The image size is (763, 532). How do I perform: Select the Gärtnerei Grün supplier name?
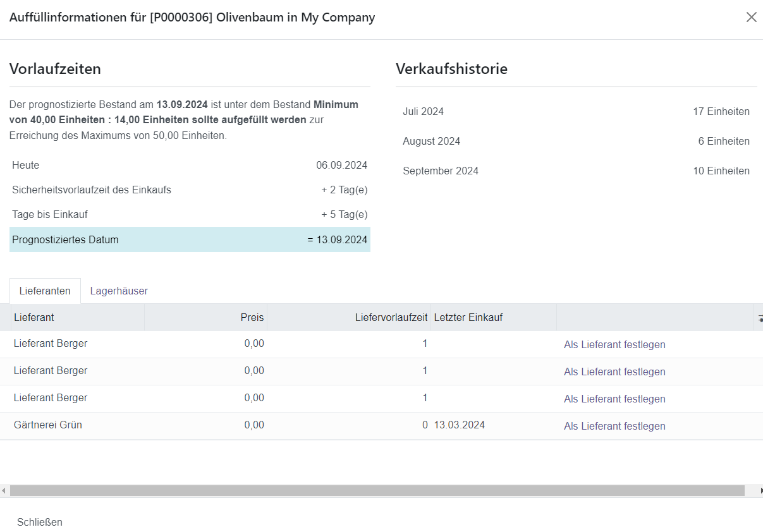[x=48, y=425]
